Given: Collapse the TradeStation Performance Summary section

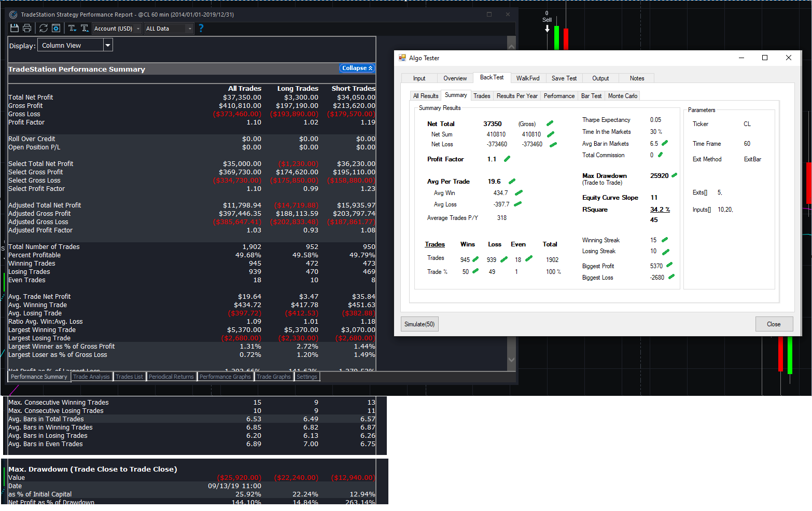Looking at the screenshot, I should point(357,68).
